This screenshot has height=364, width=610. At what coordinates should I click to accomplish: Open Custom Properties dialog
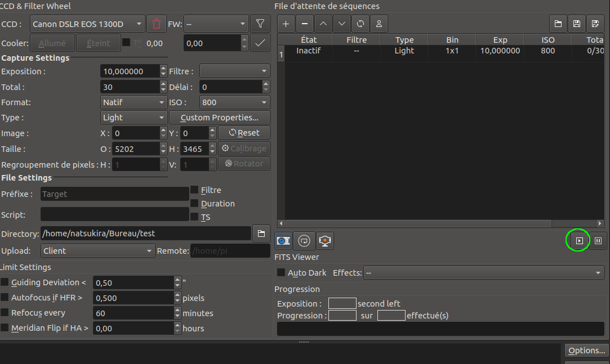220,118
